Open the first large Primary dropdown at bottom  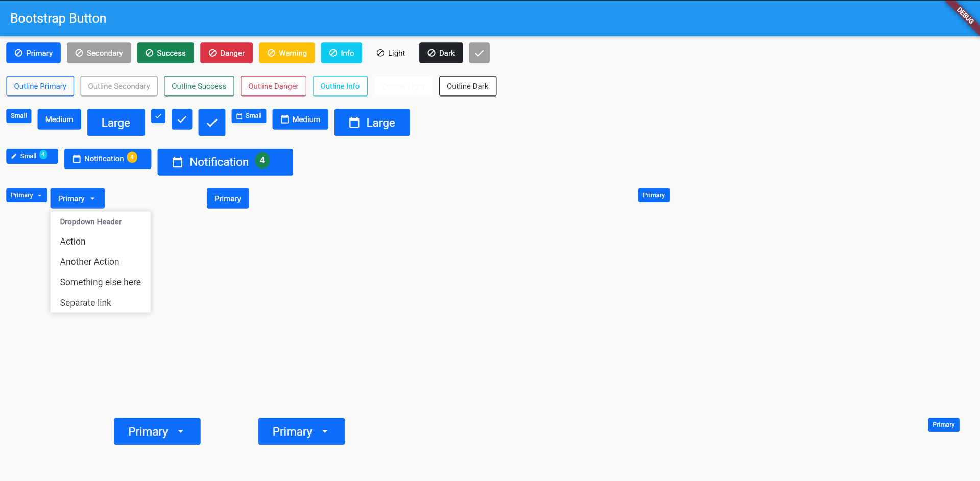coord(157,431)
